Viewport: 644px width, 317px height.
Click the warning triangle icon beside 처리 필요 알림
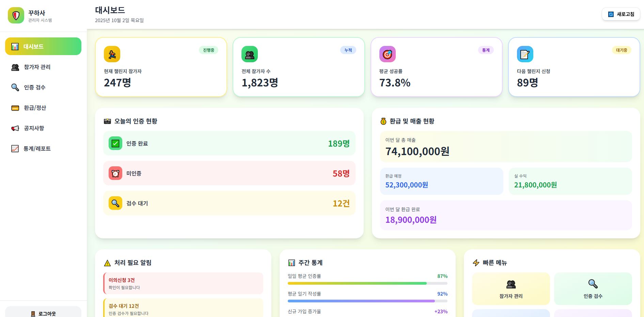click(x=107, y=263)
